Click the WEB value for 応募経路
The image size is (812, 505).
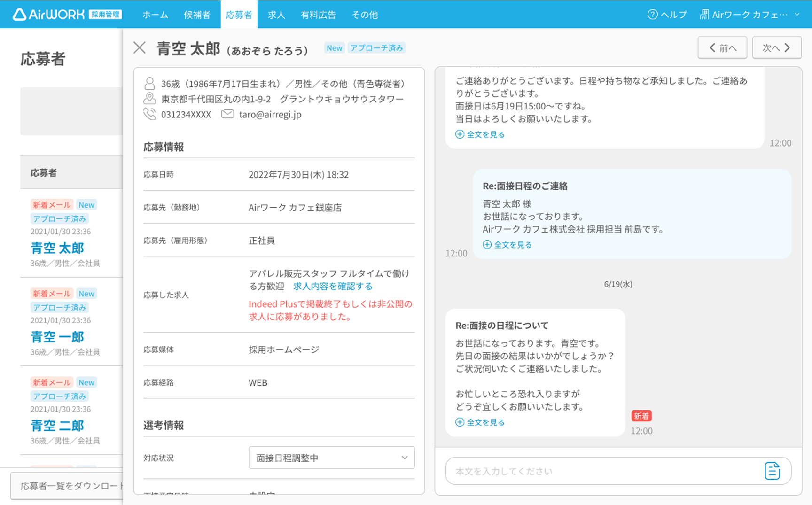point(258,382)
